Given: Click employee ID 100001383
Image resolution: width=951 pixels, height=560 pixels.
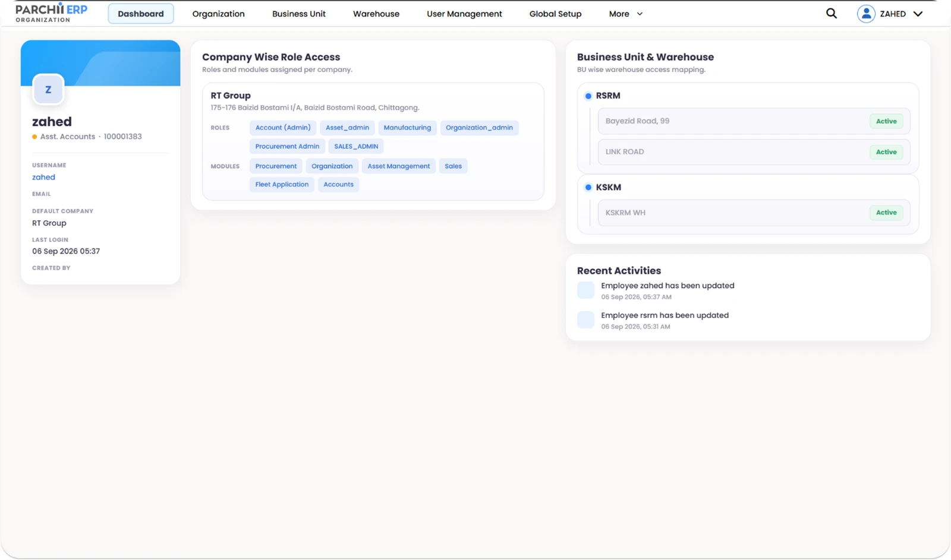Looking at the screenshot, I should pyautogui.click(x=122, y=137).
